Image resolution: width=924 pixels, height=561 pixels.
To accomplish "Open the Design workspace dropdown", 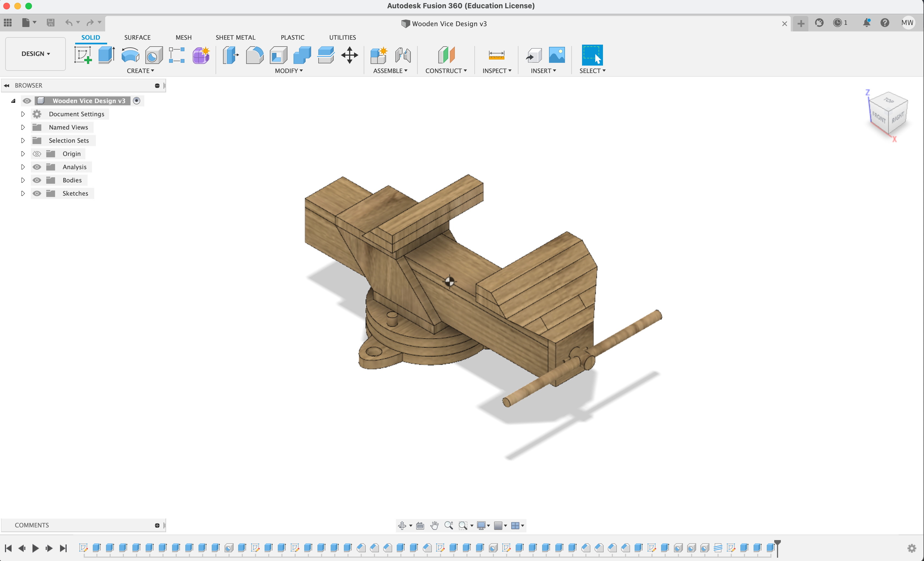I will coord(36,53).
